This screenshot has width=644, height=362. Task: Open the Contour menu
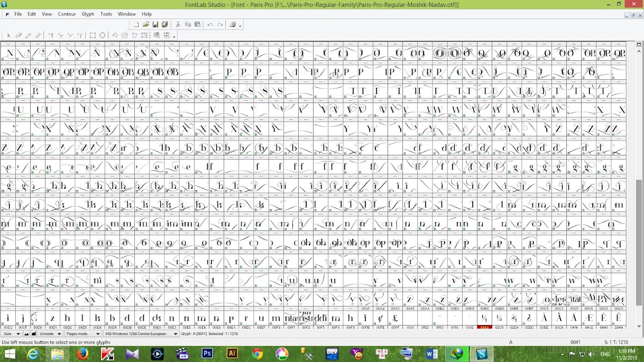67,14
